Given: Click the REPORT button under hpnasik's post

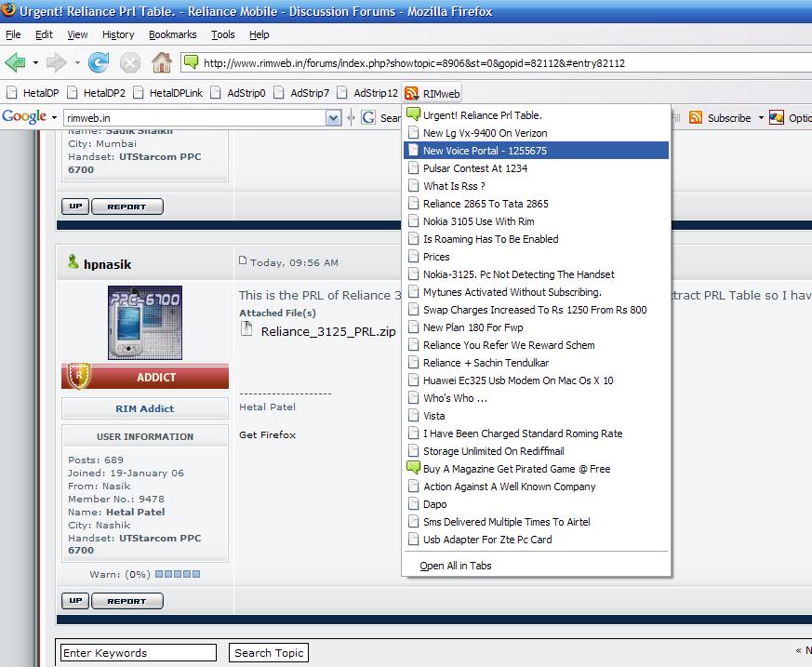Looking at the screenshot, I should (126, 601).
